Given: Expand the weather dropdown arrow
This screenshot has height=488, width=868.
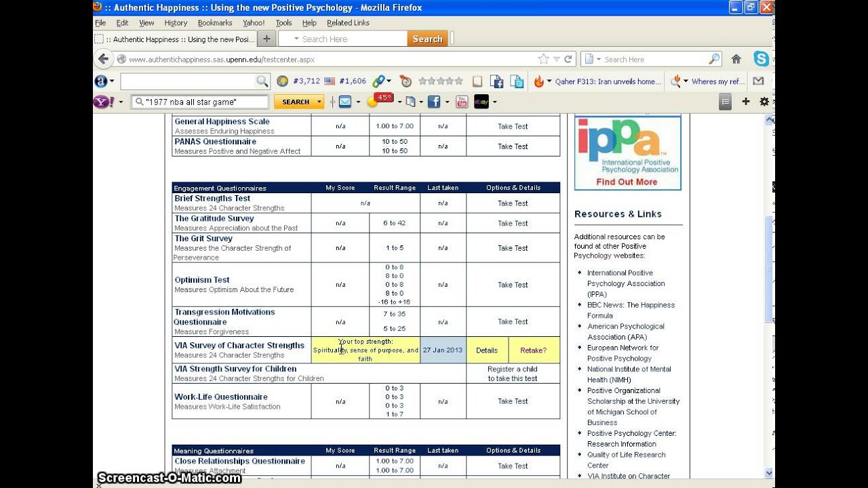Looking at the screenshot, I should tap(399, 102).
